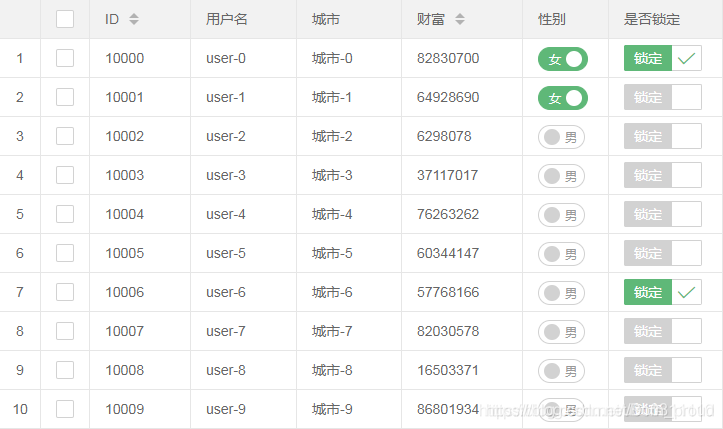
Task: Click the ID cell 10008
Action: (125, 370)
